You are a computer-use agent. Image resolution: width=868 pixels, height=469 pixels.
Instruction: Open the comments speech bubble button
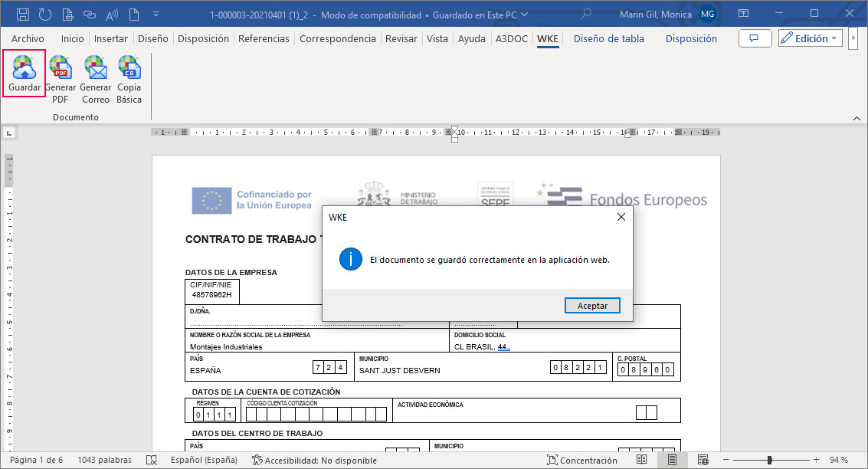[x=755, y=38]
